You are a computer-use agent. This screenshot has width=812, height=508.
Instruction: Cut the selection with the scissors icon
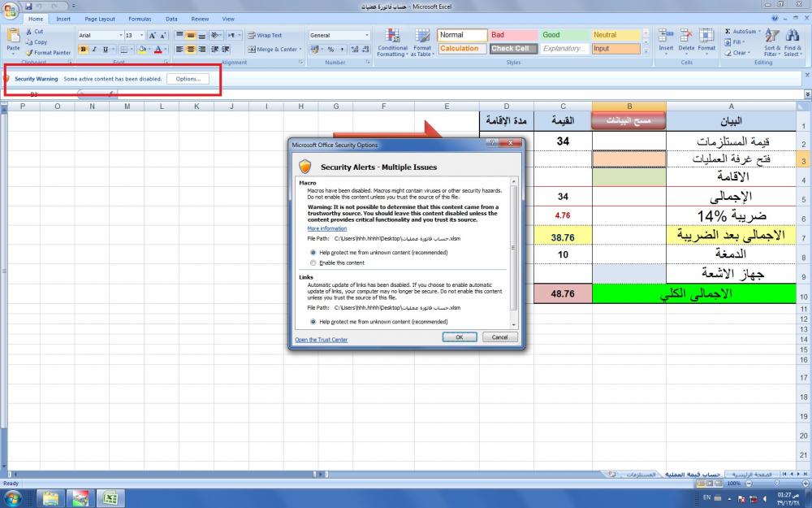[x=29, y=32]
